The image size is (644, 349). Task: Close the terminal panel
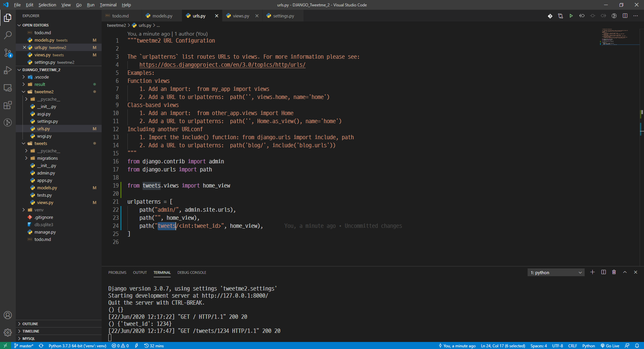click(636, 272)
